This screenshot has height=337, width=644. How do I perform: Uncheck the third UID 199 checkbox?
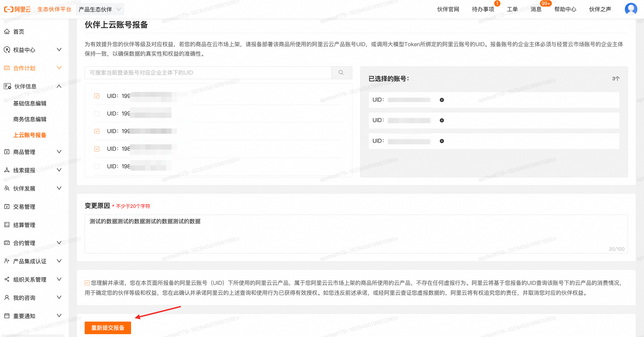click(x=97, y=131)
